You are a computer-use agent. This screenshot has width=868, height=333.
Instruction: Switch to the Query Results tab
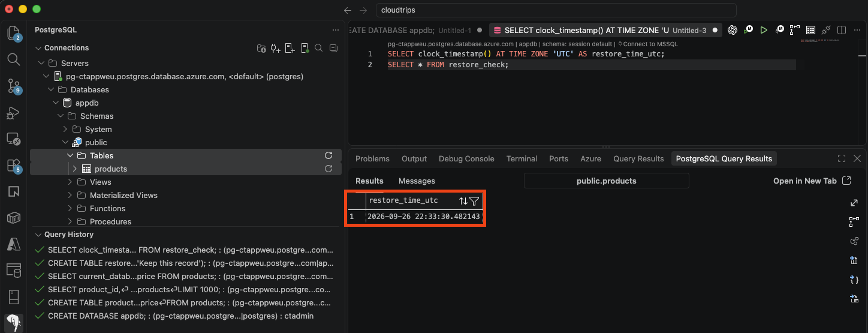coord(638,158)
